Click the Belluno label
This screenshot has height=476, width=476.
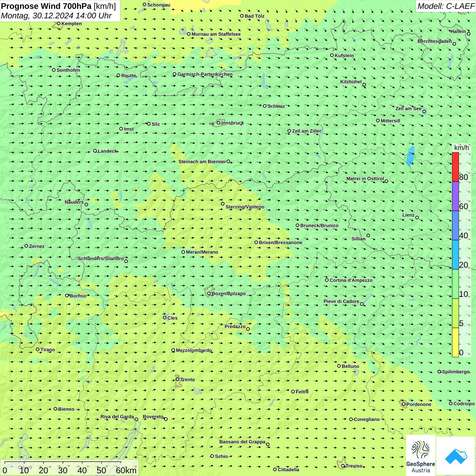350,366
